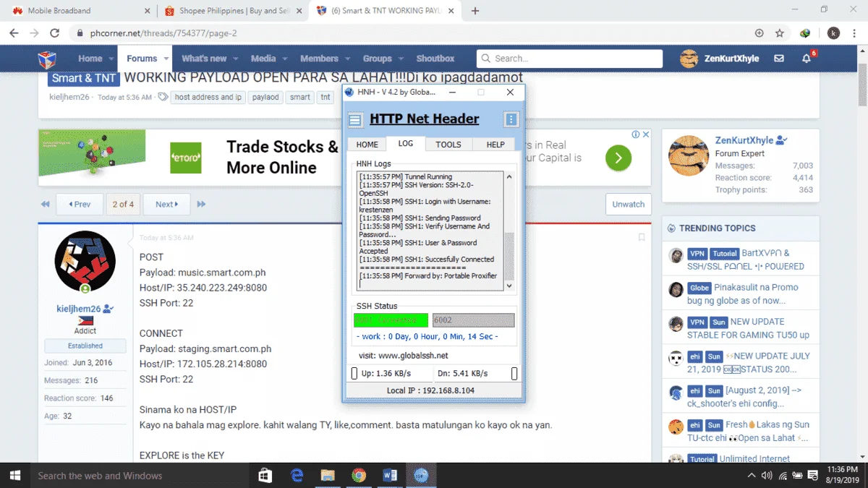The image size is (868, 488).
Task: Open Edge browser from taskbar
Action: pos(297,475)
